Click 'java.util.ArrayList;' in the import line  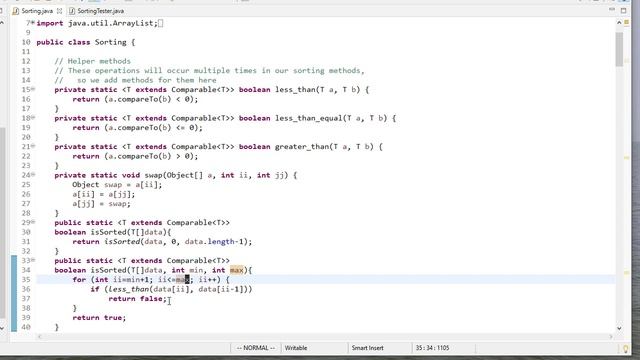[x=113, y=23]
